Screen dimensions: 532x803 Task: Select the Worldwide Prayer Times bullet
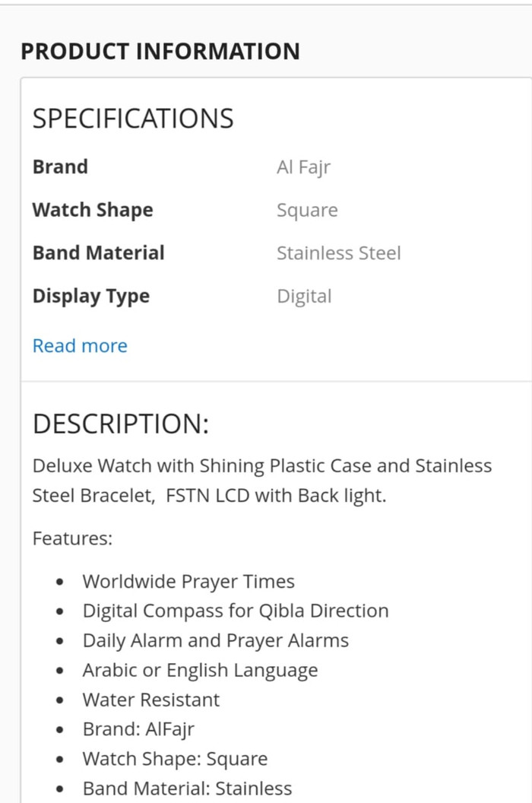click(x=188, y=582)
